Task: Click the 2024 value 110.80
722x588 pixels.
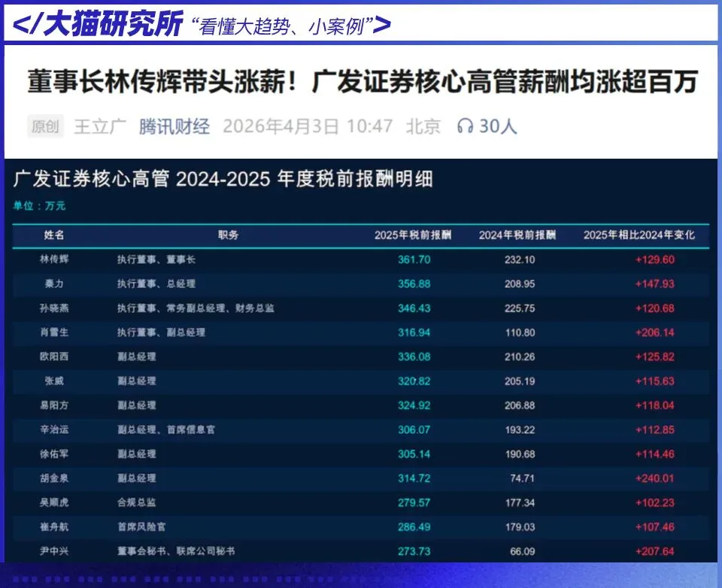Action: pyautogui.click(x=520, y=332)
